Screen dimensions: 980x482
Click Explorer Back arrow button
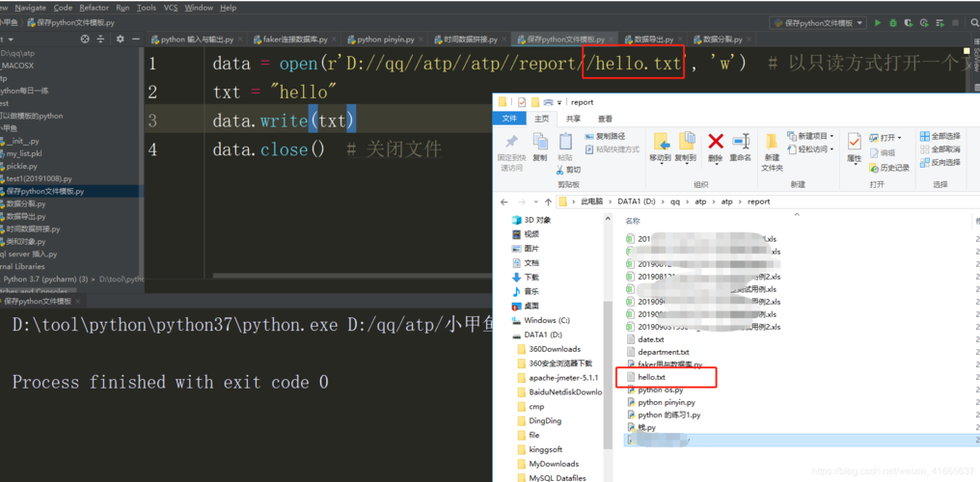[505, 201]
